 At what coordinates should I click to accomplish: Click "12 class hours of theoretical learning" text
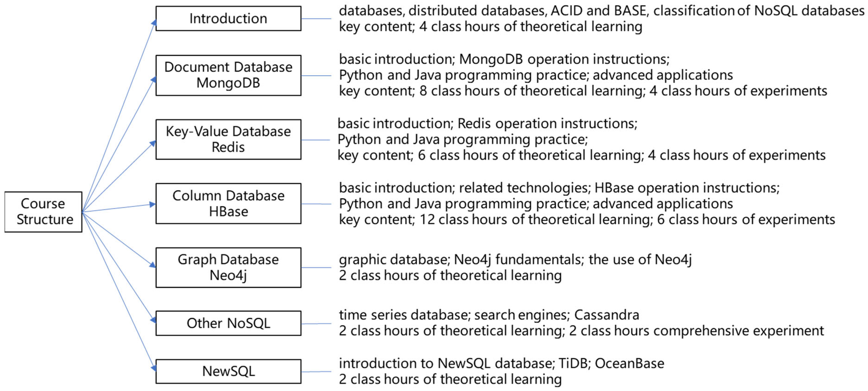535,220
